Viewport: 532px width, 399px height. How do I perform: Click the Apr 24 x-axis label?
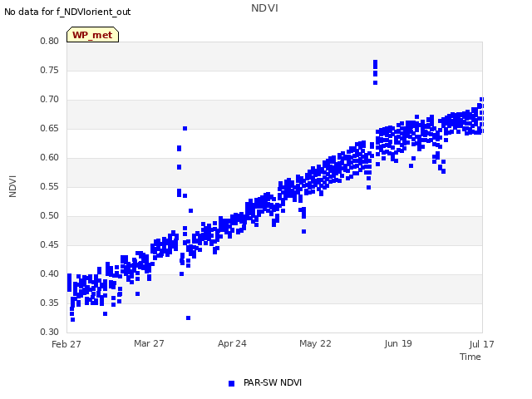[x=232, y=343]
